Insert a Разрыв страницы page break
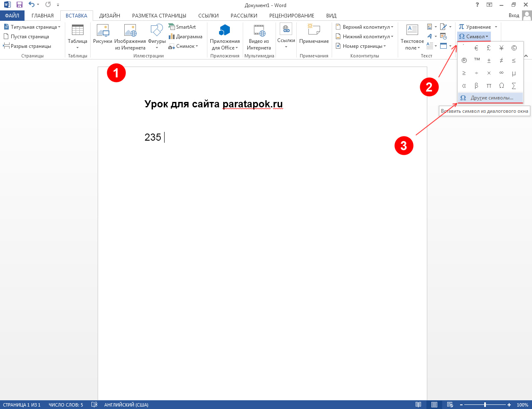This screenshot has height=409, width=532. coord(27,46)
